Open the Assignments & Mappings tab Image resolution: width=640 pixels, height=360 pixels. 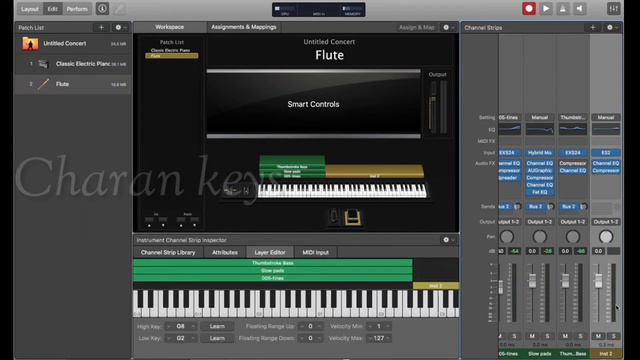pyautogui.click(x=244, y=27)
